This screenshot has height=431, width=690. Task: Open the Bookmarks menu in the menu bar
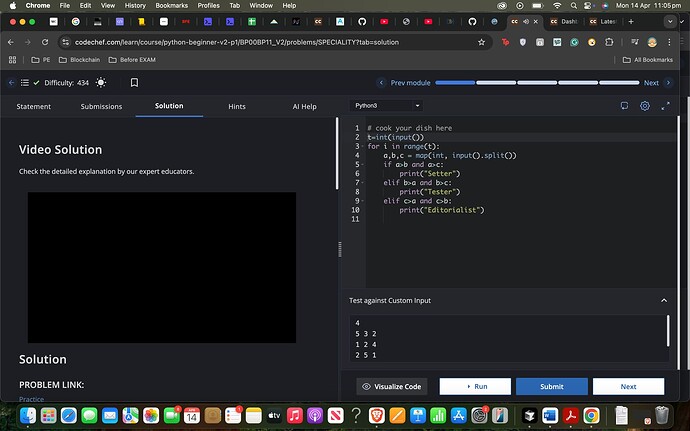(172, 6)
